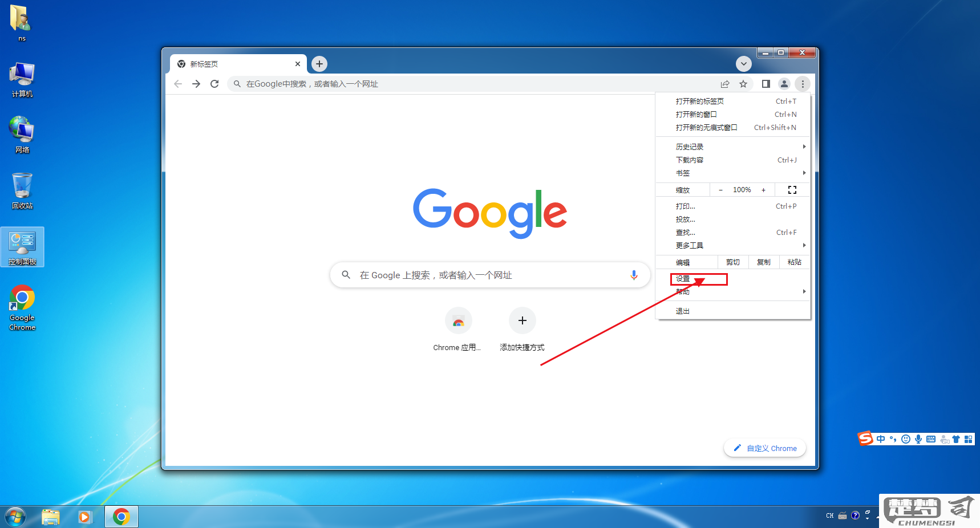980x528 pixels.
Task: Click 粘贴 in the edit row
Action: (795, 262)
